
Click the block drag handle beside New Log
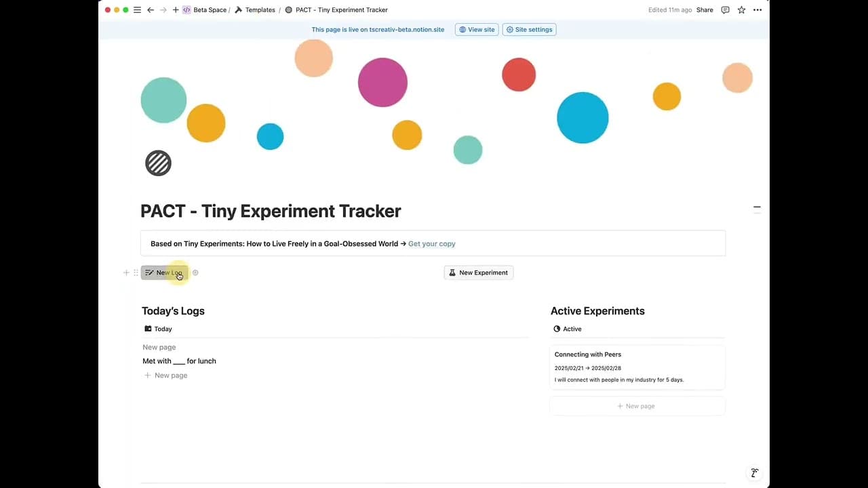136,272
